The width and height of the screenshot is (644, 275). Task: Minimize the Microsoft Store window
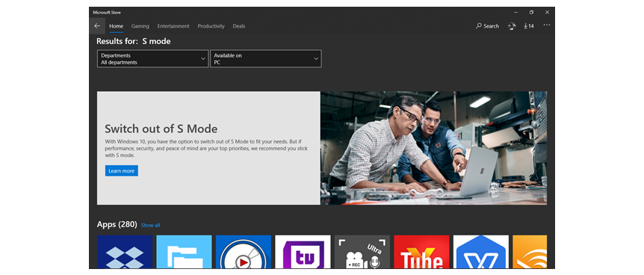(515, 13)
